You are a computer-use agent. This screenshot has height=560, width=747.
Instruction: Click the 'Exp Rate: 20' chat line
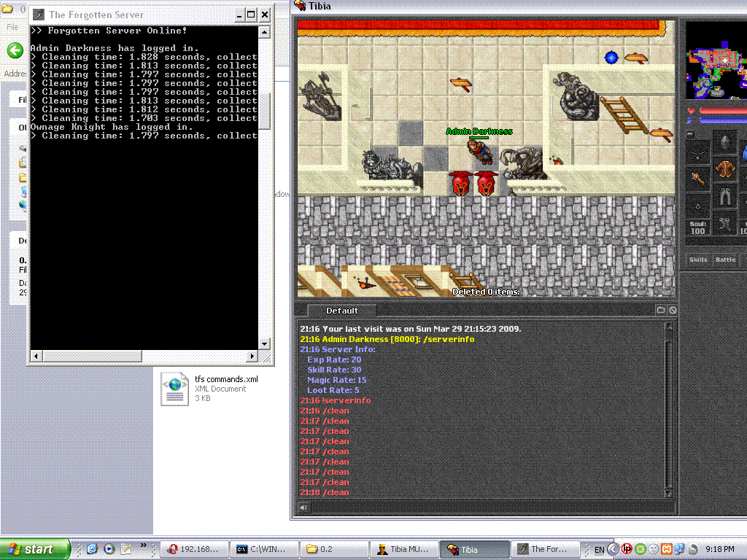(334, 359)
